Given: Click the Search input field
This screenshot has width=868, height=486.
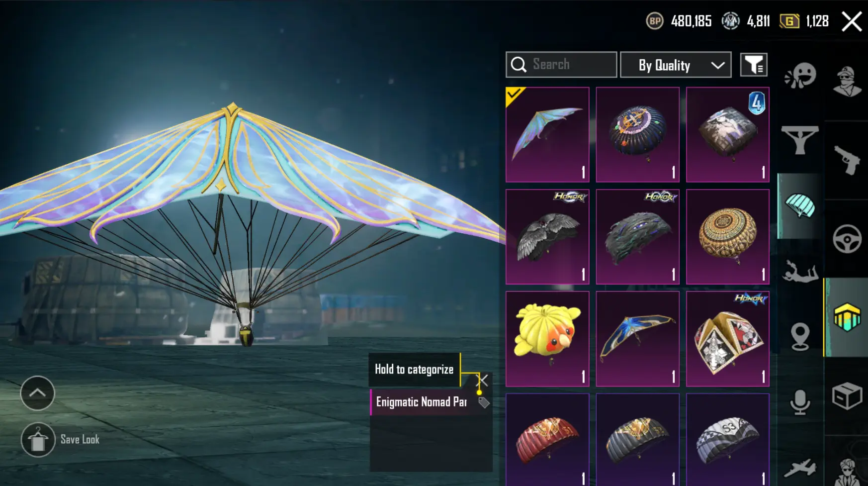Looking at the screenshot, I should (x=561, y=65).
